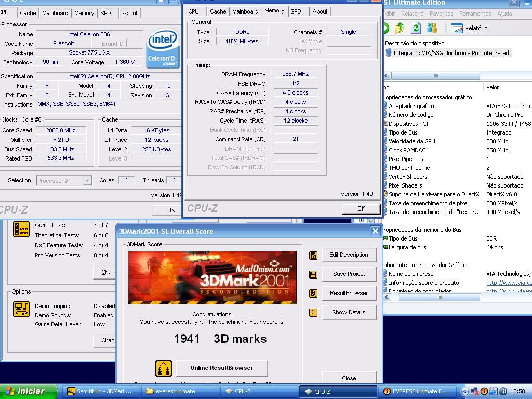Viewport: 532px width, 399px height.
Task: Open the Processor #1 selection dropdown
Action: pos(87,180)
